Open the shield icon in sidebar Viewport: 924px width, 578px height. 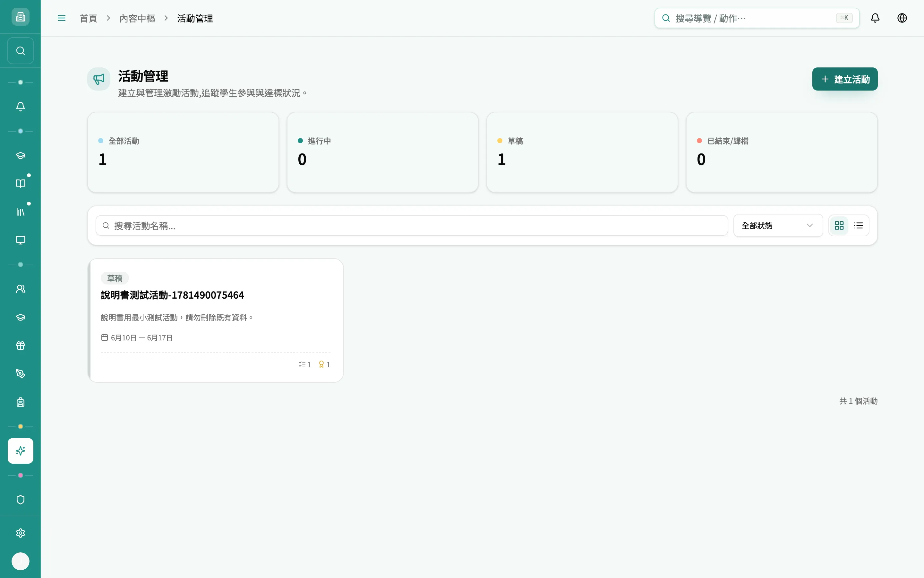[20, 500]
